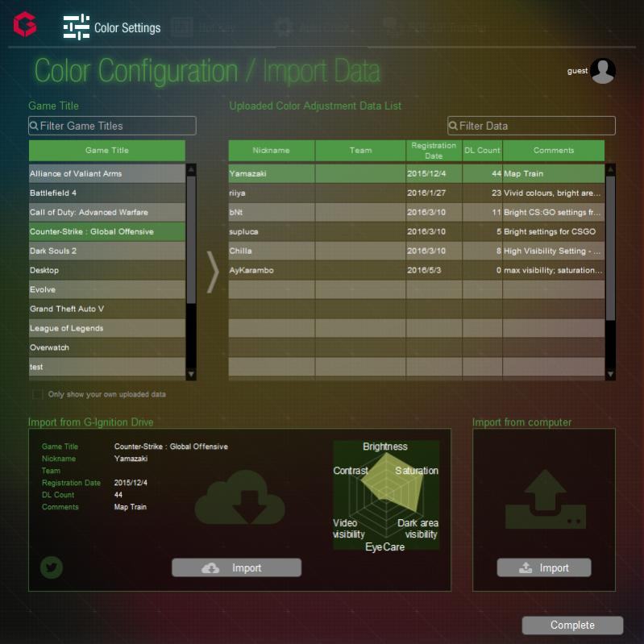This screenshot has width=644, height=644.
Task: Select the riiya data row
Action: coord(417,193)
